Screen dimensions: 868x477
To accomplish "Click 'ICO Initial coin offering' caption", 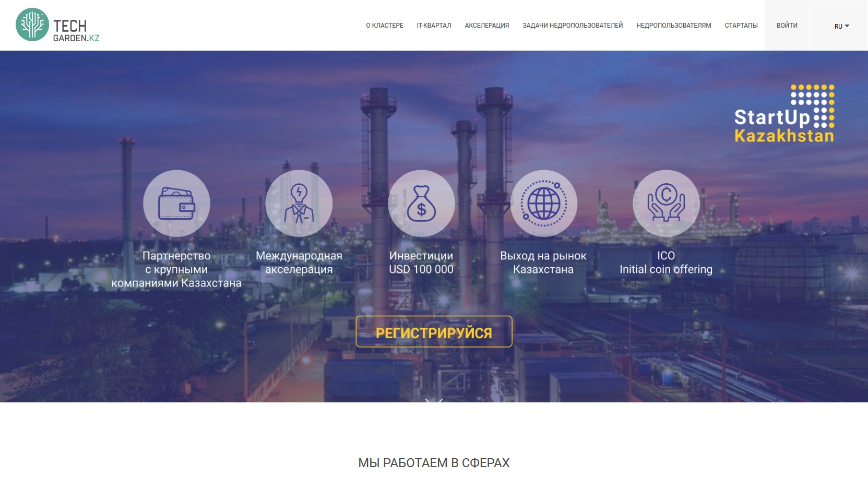I will (666, 263).
